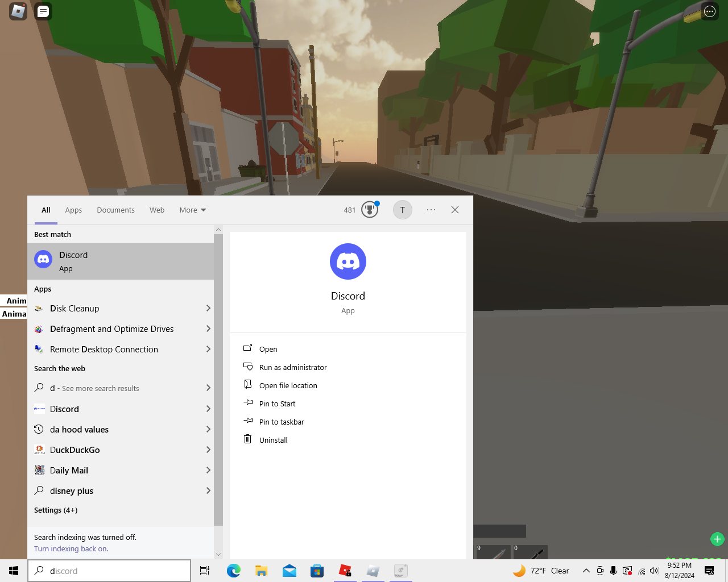Viewport: 728px width, 582px height.
Task: Open Daily Mail web suggestion
Action: [x=121, y=470]
